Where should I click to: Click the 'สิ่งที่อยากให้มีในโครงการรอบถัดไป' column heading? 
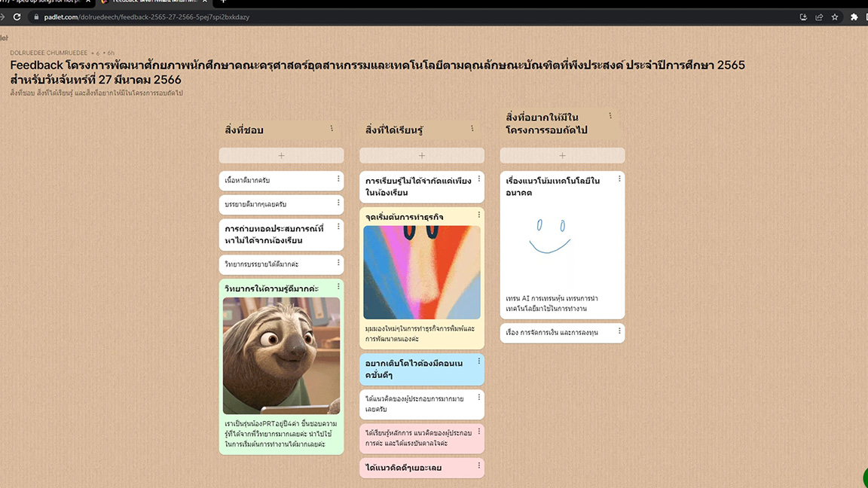tap(547, 124)
